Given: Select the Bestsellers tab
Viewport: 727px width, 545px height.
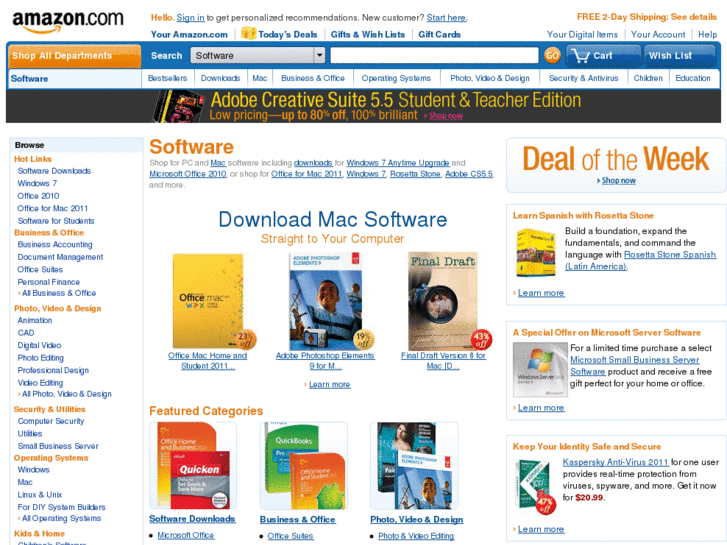Looking at the screenshot, I should [167, 78].
